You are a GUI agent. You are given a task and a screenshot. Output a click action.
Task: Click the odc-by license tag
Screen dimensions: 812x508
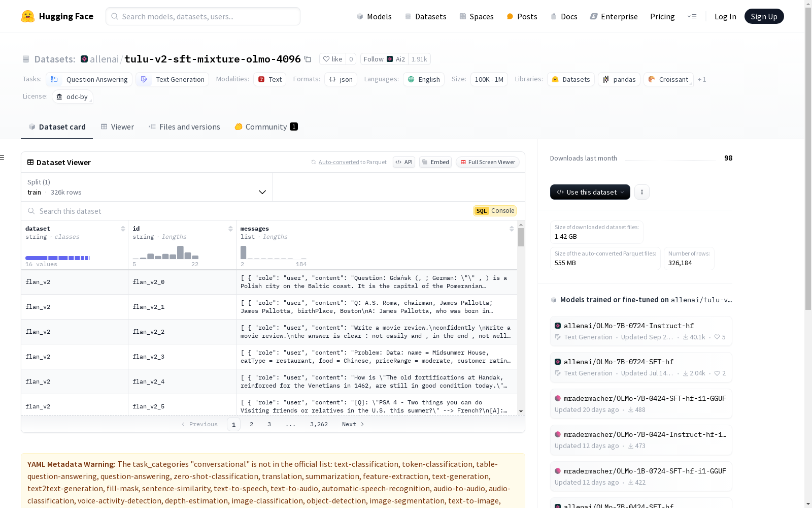[73, 97]
